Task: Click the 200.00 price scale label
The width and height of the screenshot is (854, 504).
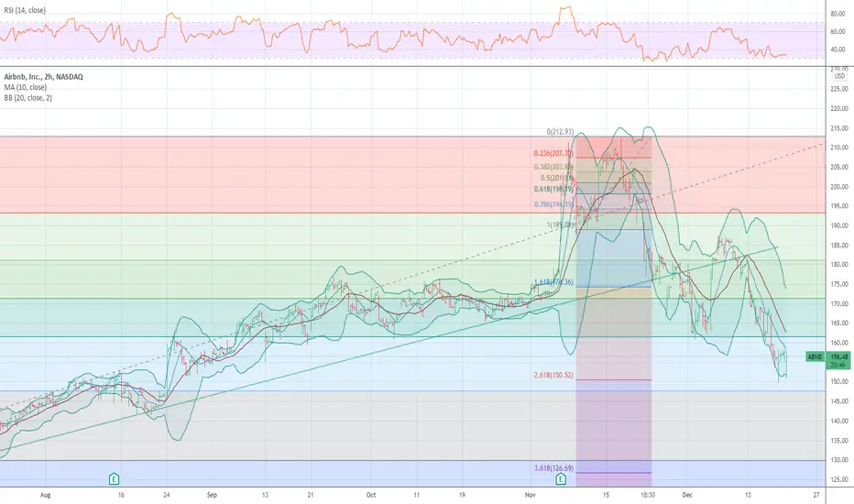Action: [838, 186]
